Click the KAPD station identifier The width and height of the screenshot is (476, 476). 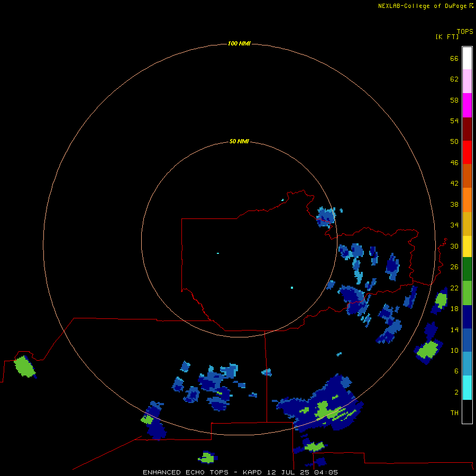[253, 472]
